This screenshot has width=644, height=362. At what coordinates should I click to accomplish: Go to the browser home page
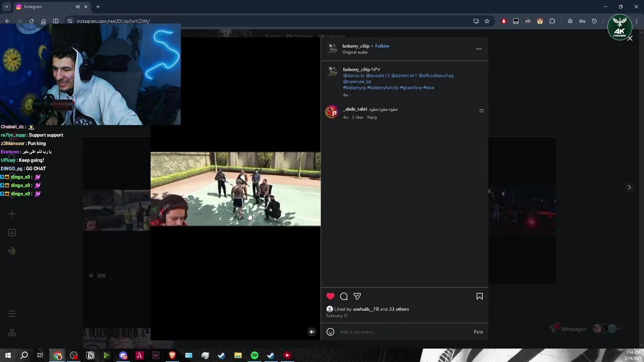pos(43,21)
